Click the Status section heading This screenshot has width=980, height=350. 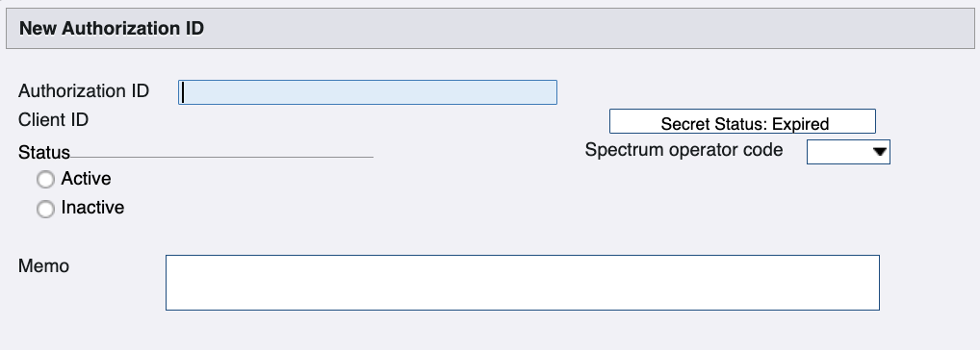[43, 152]
